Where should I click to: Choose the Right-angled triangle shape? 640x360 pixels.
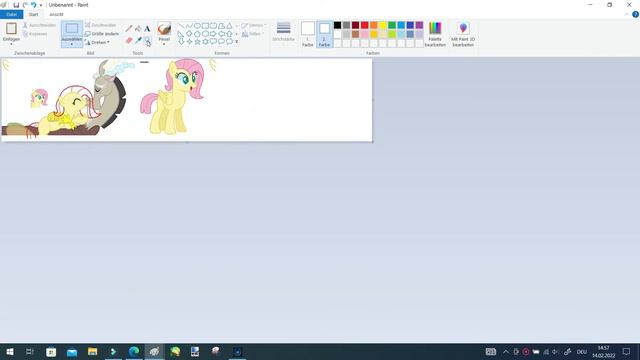click(x=181, y=33)
